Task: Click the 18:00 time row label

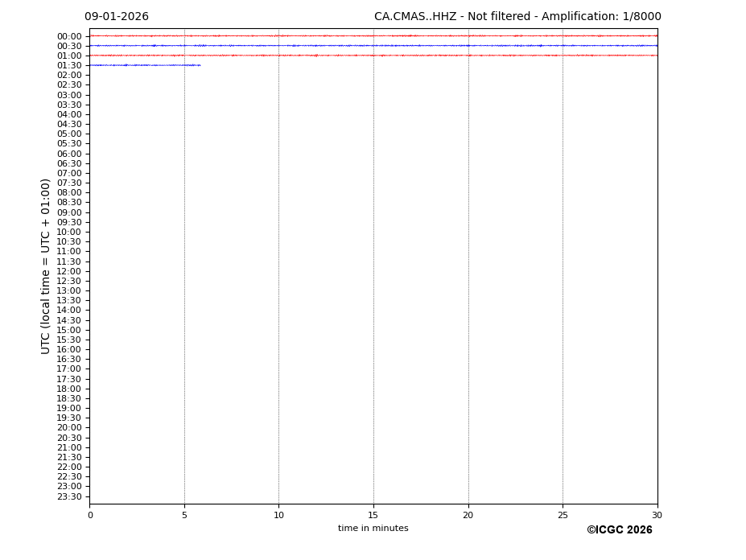Action: [x=68, y=389]
